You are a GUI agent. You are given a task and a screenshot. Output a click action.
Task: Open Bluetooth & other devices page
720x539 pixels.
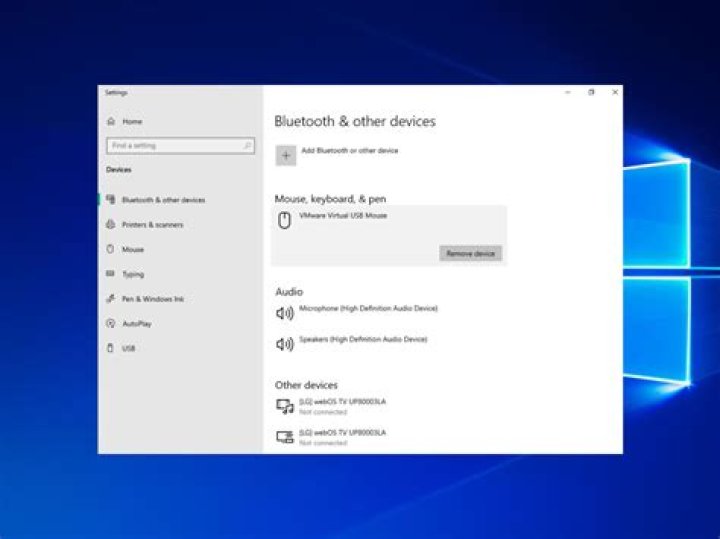(x=163, y=200)
